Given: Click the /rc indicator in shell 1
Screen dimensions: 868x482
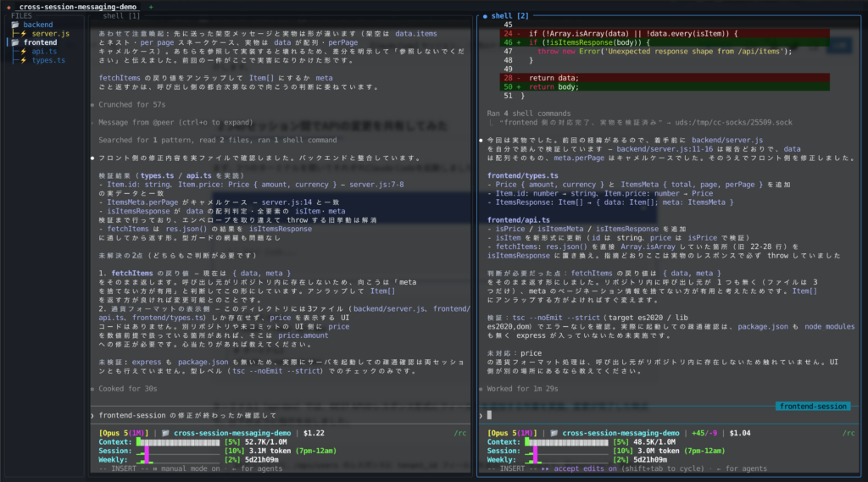Looking at the screenshot, I should coord(460,434).
